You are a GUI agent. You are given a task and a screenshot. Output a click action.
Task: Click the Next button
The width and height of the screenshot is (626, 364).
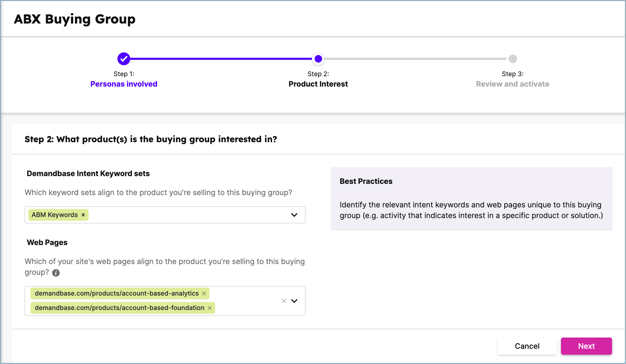coord(586,346)
